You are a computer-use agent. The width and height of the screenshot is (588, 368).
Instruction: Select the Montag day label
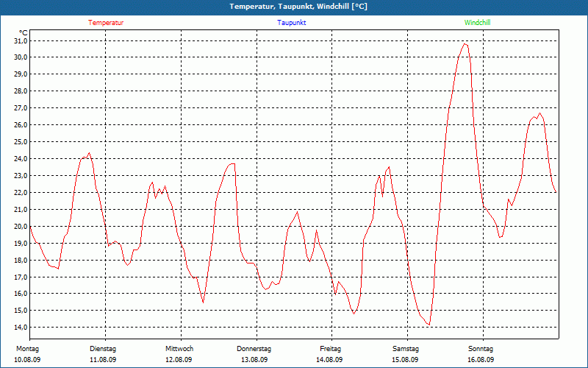pos(27,349)
